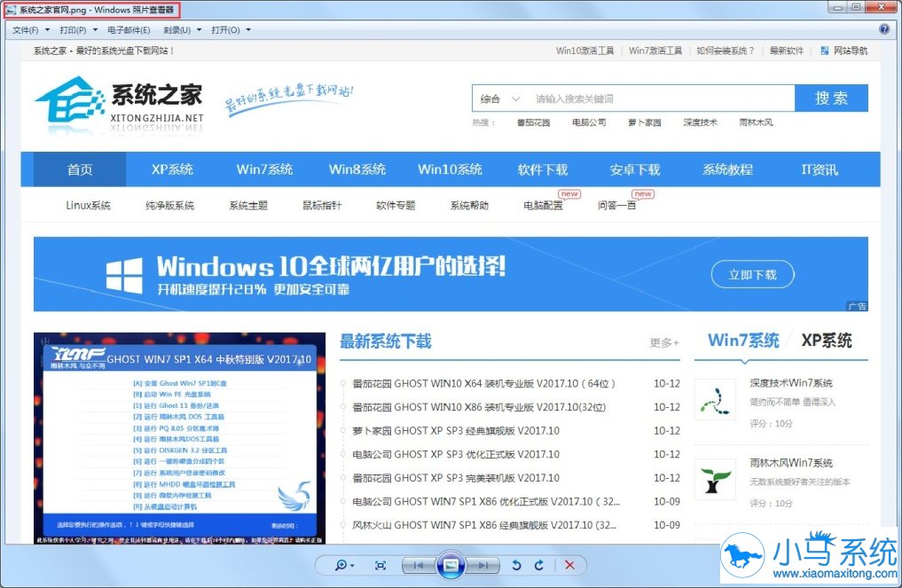Click the blue 搜索 button
This screenshot has height=588, width=902.
831,98
